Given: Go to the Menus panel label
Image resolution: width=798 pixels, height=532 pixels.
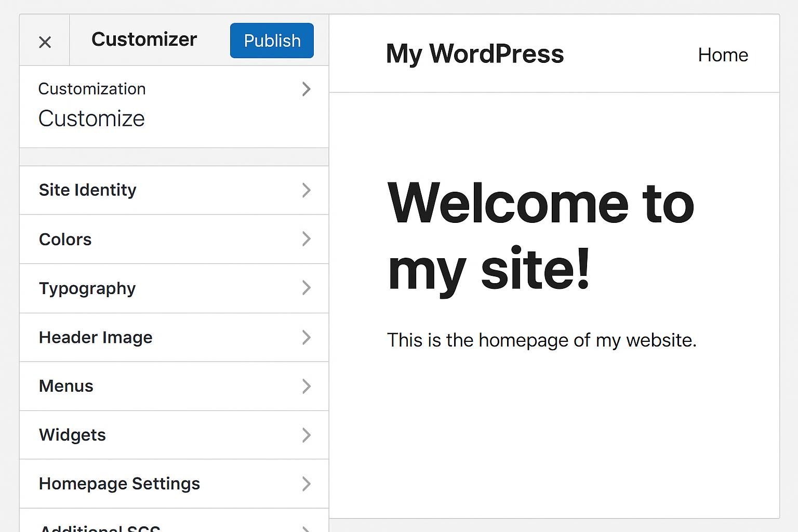Looking at the screenshot, I should [x=66, y=386].
